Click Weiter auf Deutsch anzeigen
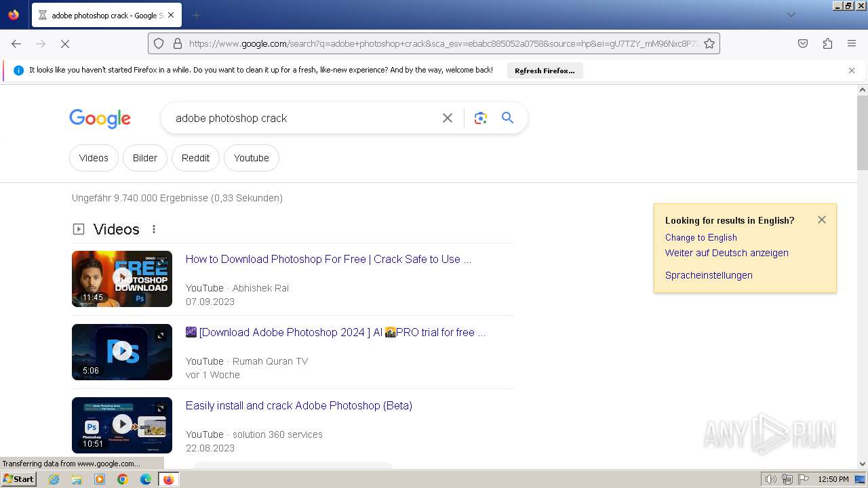The image size is (868, 488). point(727,253)
